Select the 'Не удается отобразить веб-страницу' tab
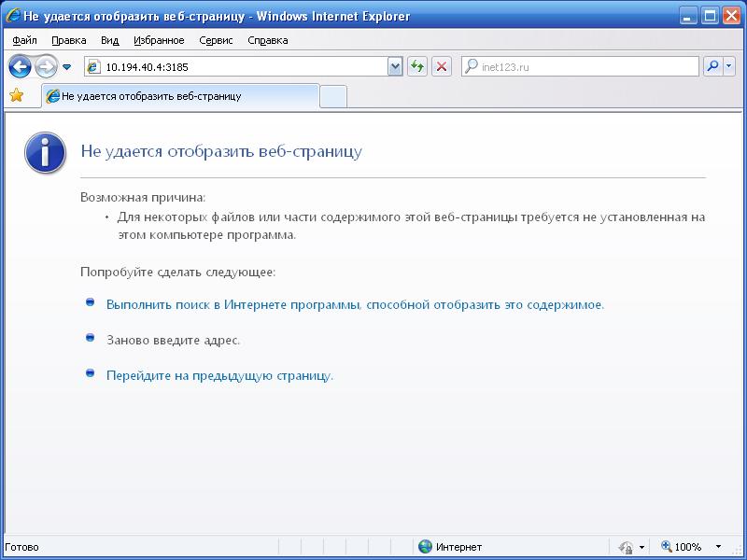 (177, 96)
